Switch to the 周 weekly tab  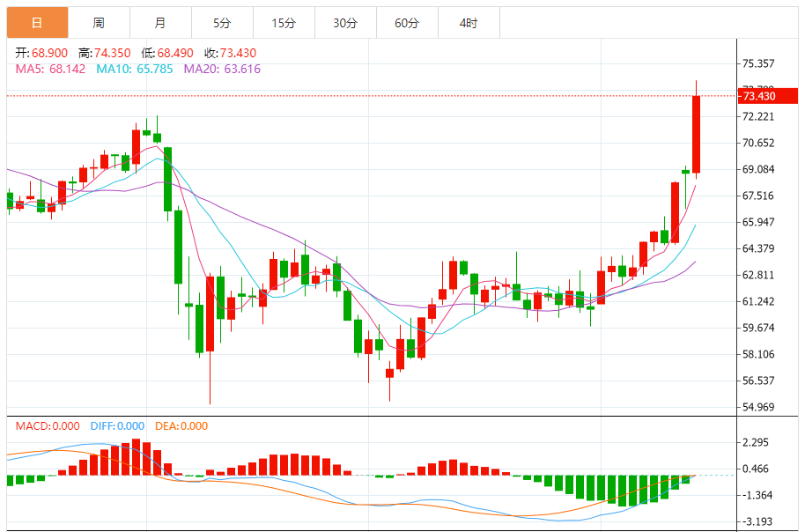click(x=100, y=23)
